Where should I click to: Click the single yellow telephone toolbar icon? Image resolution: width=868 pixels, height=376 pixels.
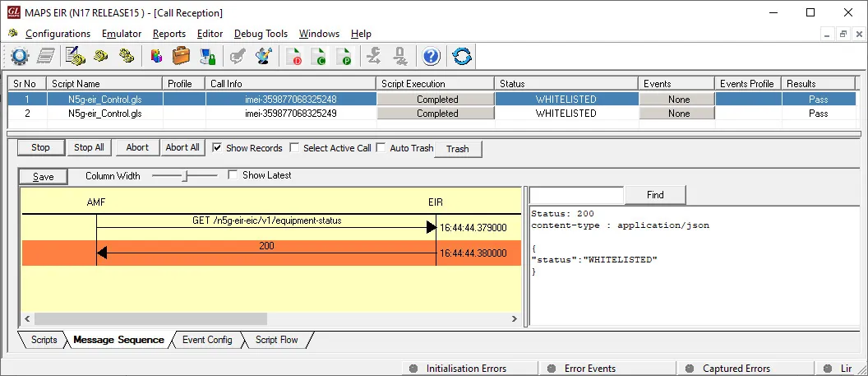(101, 56)
